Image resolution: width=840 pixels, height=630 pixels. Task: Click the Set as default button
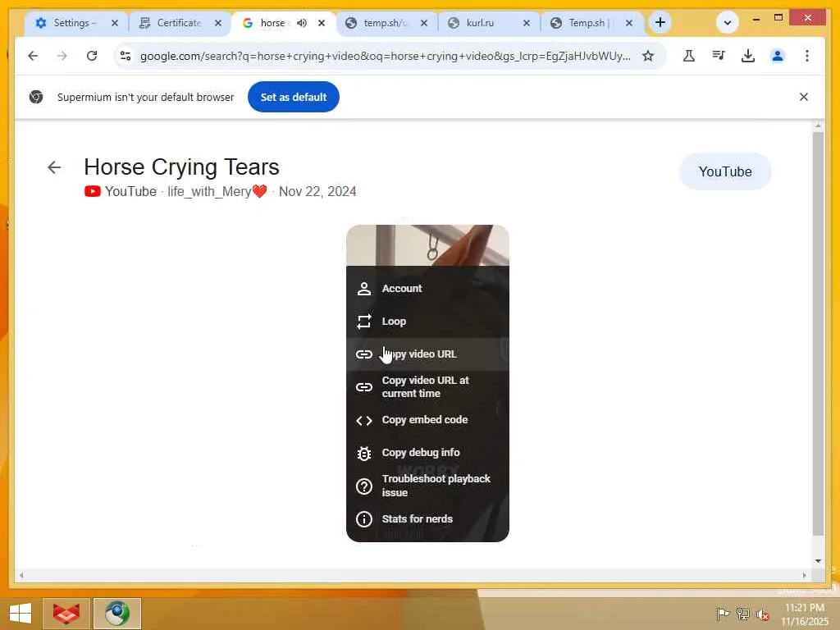pos(294,97)
